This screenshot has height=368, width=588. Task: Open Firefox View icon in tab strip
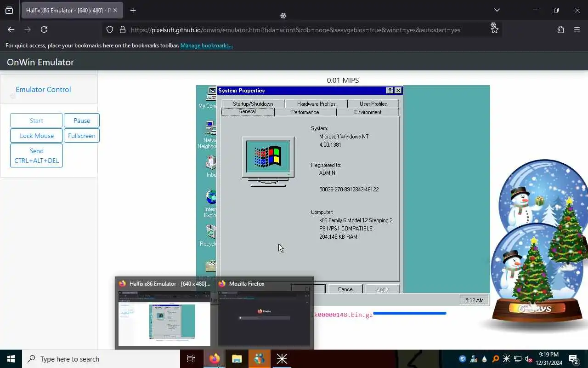(9, 10)
